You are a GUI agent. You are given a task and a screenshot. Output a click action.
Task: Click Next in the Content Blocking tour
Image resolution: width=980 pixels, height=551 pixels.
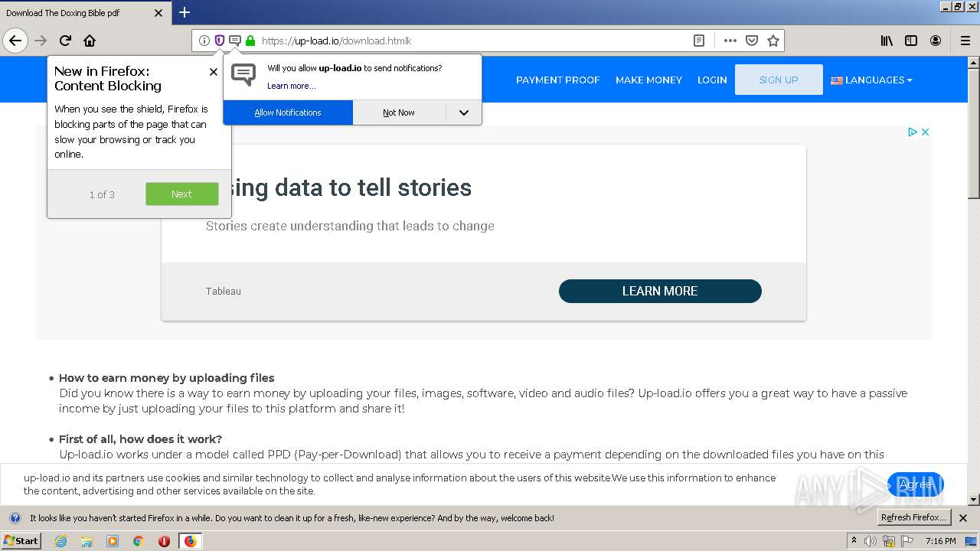tap(182, 194)
